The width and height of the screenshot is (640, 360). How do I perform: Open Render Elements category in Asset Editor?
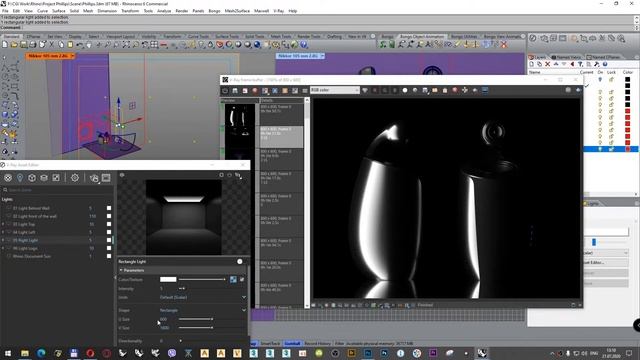44,178
